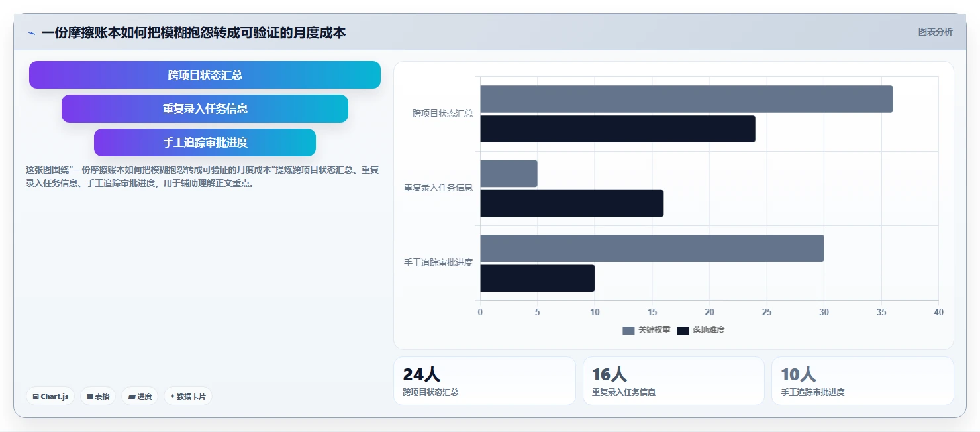Click the 进度 tag chip
Screen dimensions: 980x432
140,396
